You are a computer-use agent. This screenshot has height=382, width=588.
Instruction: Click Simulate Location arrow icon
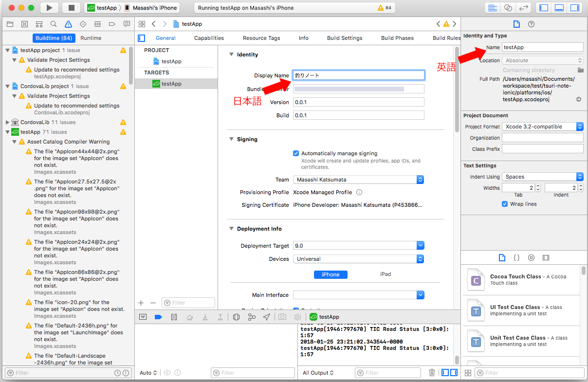266,317
